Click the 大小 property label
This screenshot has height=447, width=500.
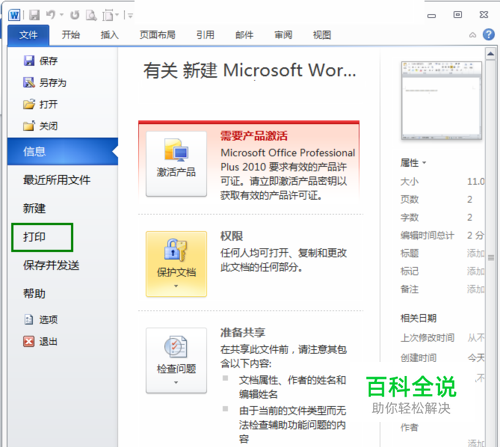409,181
